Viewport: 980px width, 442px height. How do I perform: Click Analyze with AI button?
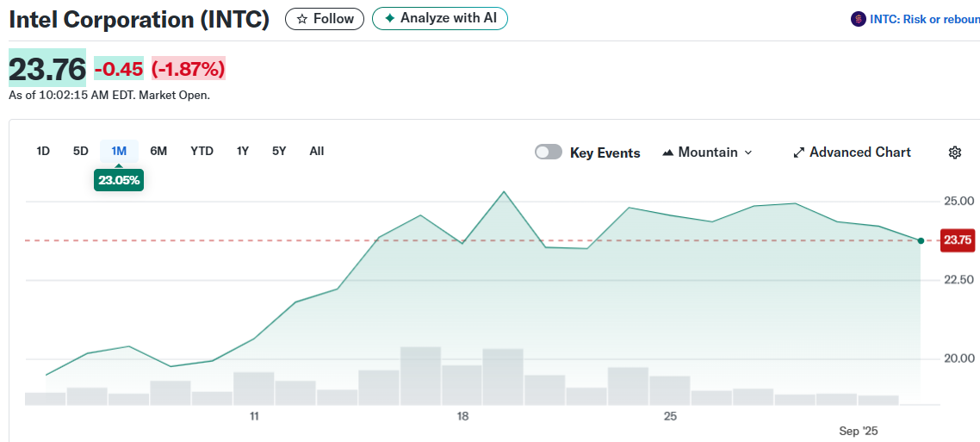coord(440,18)
